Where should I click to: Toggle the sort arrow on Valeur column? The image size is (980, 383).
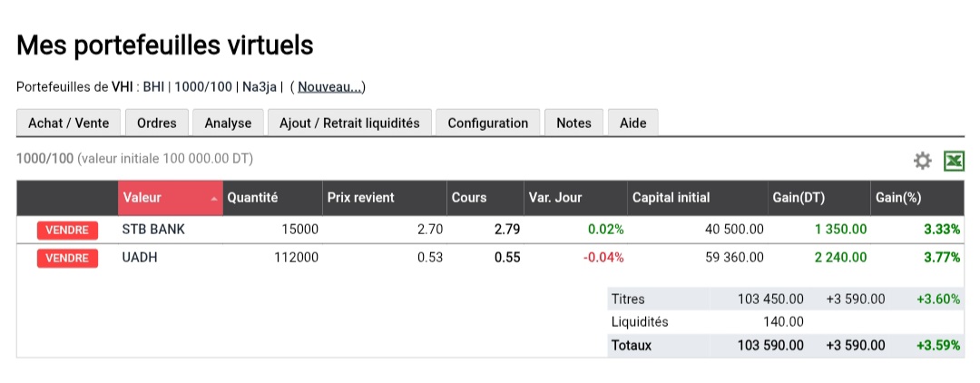[x=214, y=199]
